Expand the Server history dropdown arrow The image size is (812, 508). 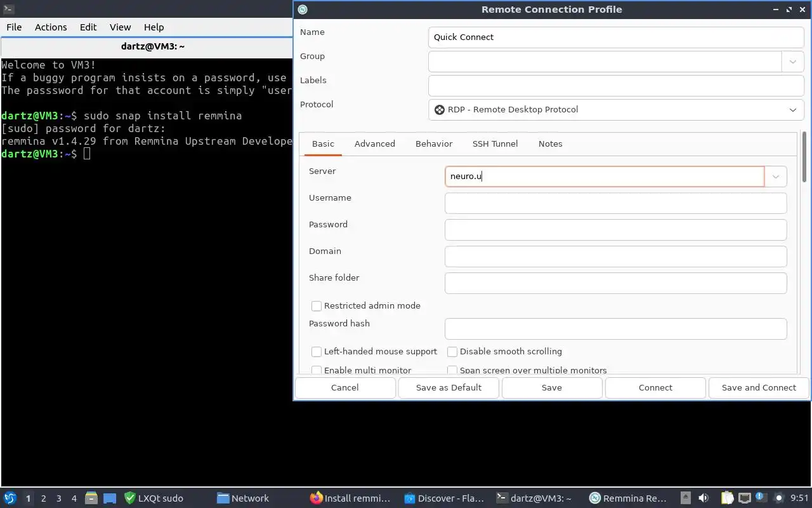tap(775, 177)
